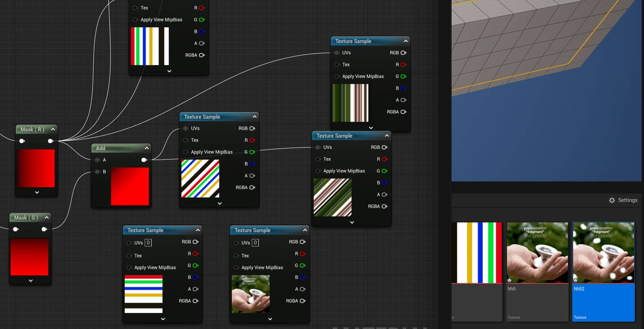Select horizontal stripes Texture Sample node title
This screenshot has height=329, width=644.
145,230
